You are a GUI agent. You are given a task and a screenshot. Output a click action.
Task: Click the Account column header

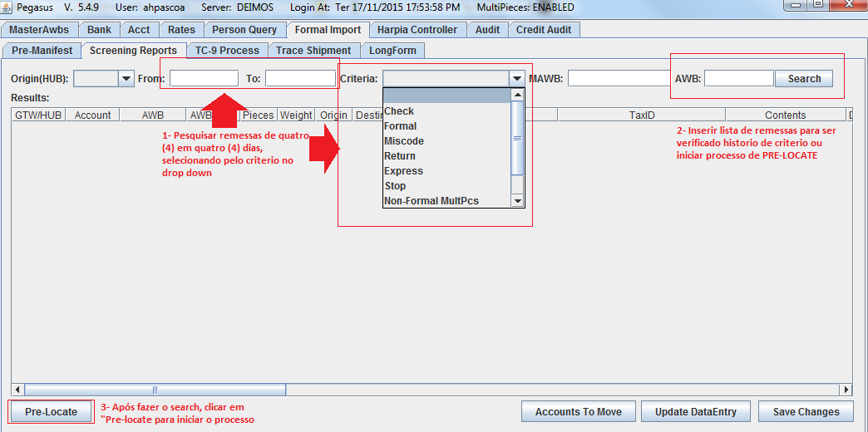point(92,115)
